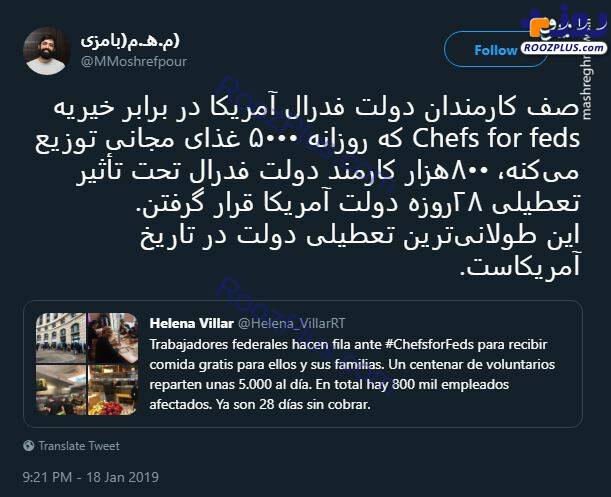Open the bottom-right food photo thumbnail
The image size is (611, 497).
click(x=113, y=390)
